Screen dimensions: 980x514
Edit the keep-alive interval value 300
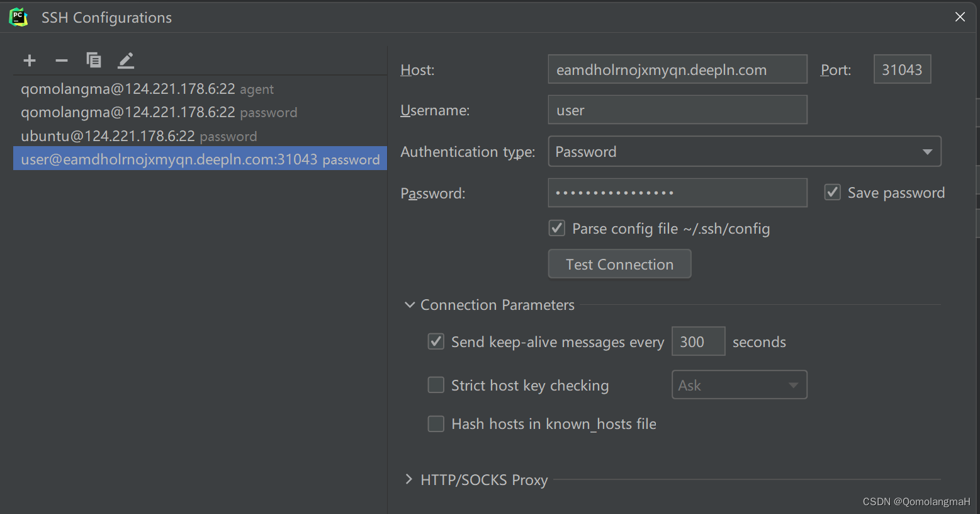point(698,341)
